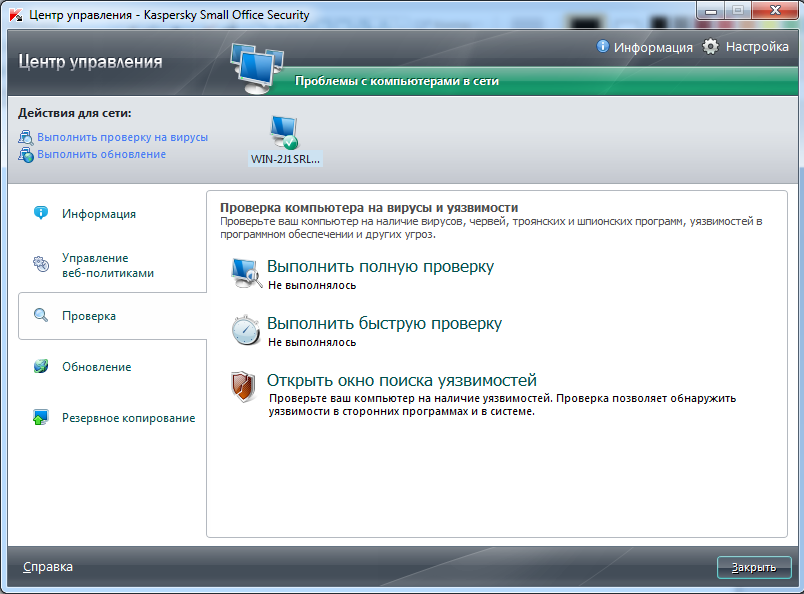Click the Выполнить проверку на вирусы link

tap(123, 137)
